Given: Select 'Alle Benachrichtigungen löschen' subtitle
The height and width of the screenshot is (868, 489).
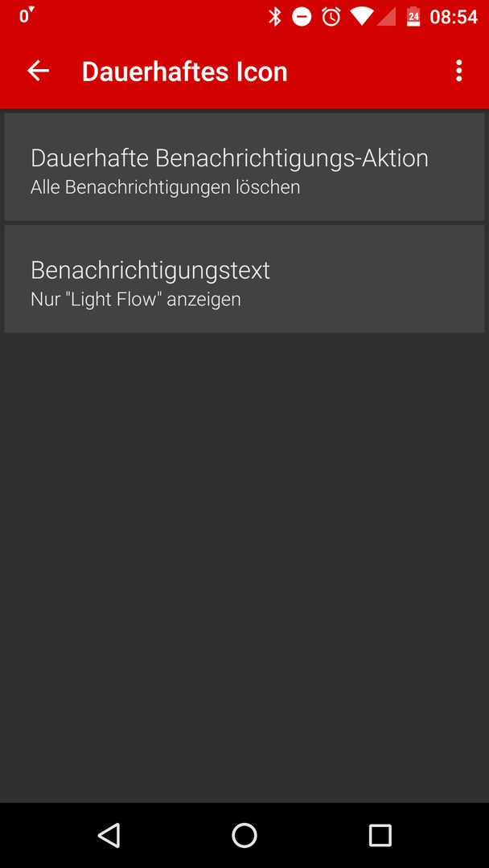Looking at the screenshot, I should pos(165,187).
